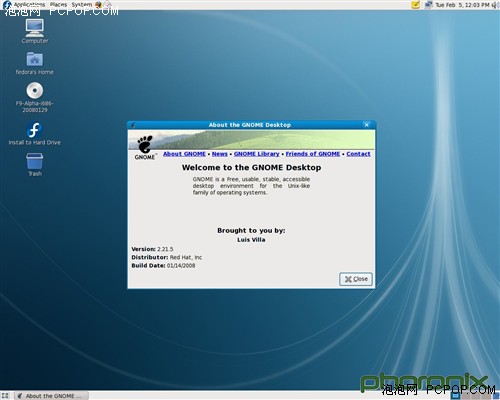Select About the GNOME taskbar entry
The width and height of the screenshot is (500, 400).
52,396
